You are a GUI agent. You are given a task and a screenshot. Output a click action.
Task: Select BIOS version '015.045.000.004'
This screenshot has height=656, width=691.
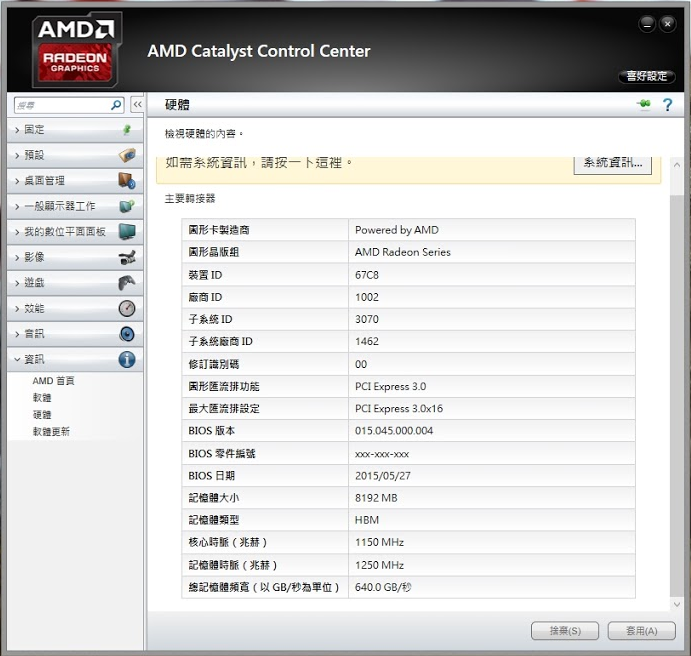click(394, 430)
